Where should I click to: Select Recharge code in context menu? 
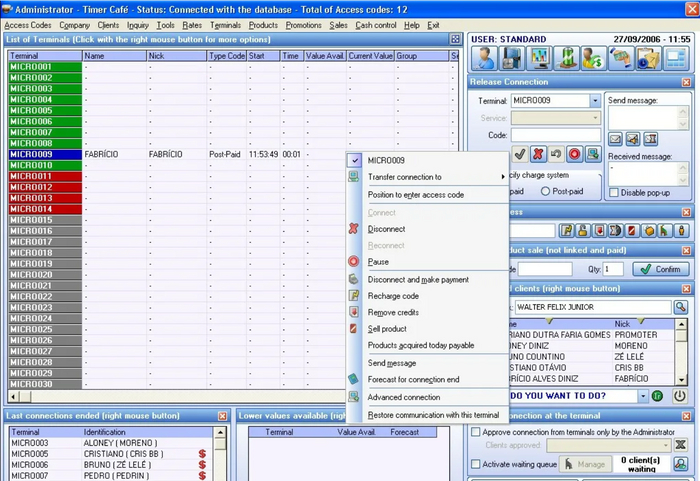[429, 296]
